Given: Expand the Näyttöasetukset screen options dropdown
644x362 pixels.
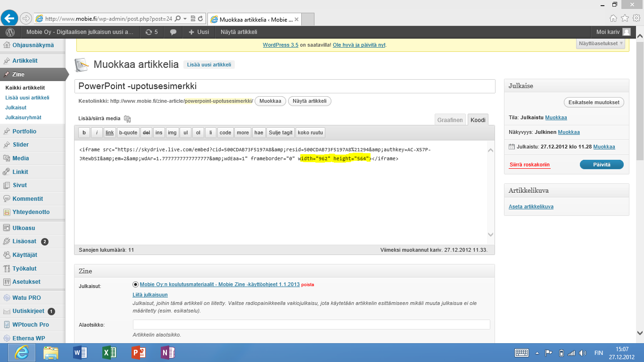Looking at the screenshot, I should click(601, 43).
